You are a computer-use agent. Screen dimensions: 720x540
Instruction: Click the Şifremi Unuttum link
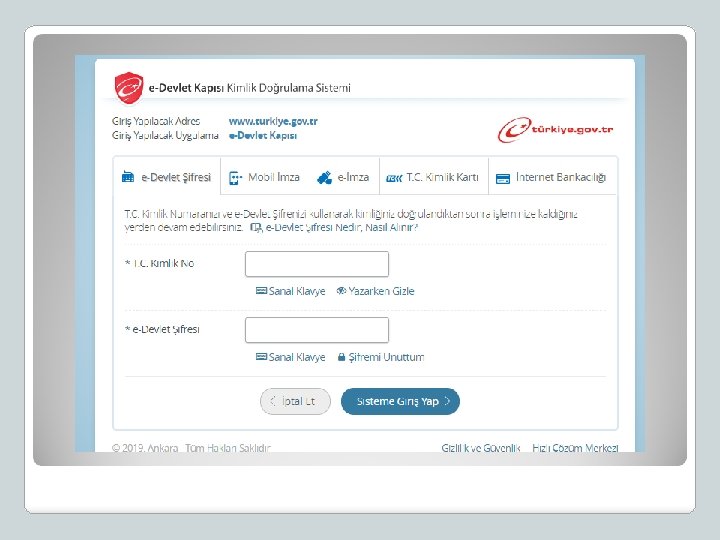coord(381,357)
